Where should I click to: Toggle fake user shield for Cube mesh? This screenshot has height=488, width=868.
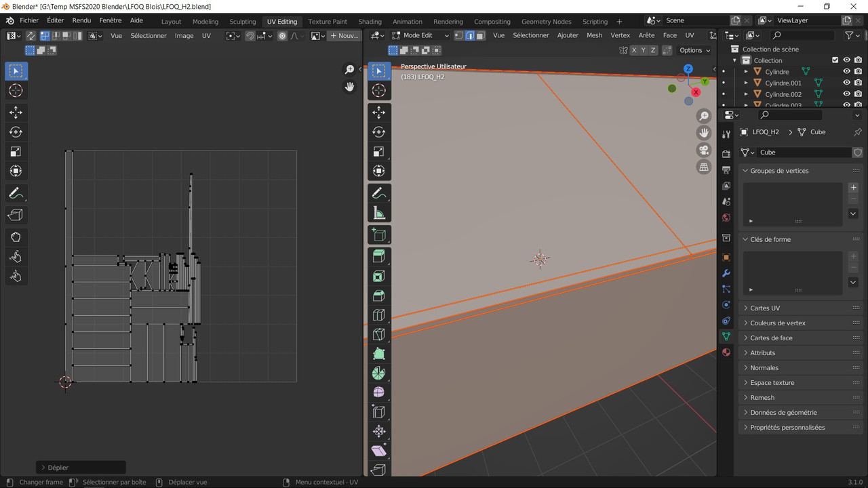(858, 152)
